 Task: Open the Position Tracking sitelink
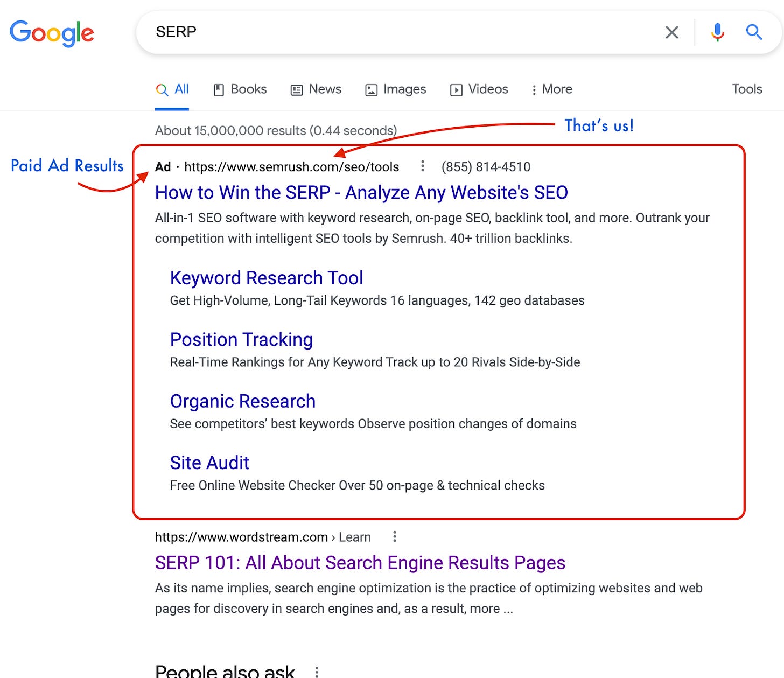tap(241, 340)
